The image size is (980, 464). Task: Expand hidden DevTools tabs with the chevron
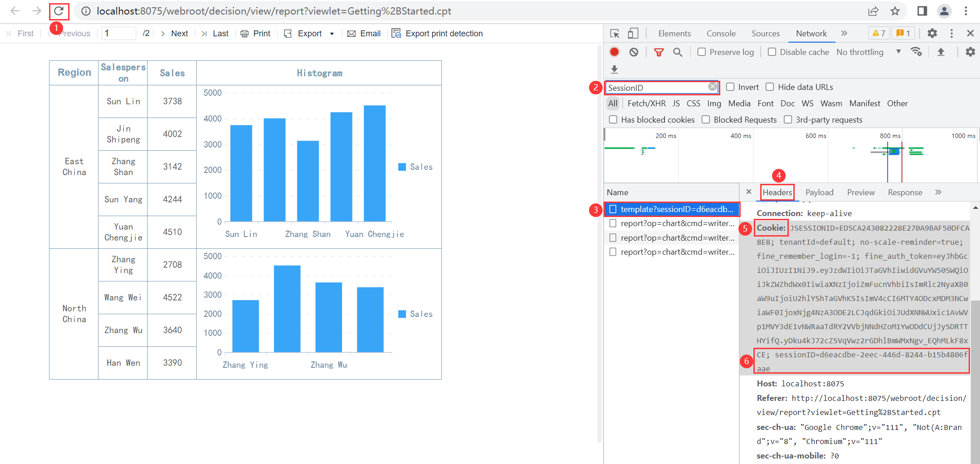[x=844, y=33]
